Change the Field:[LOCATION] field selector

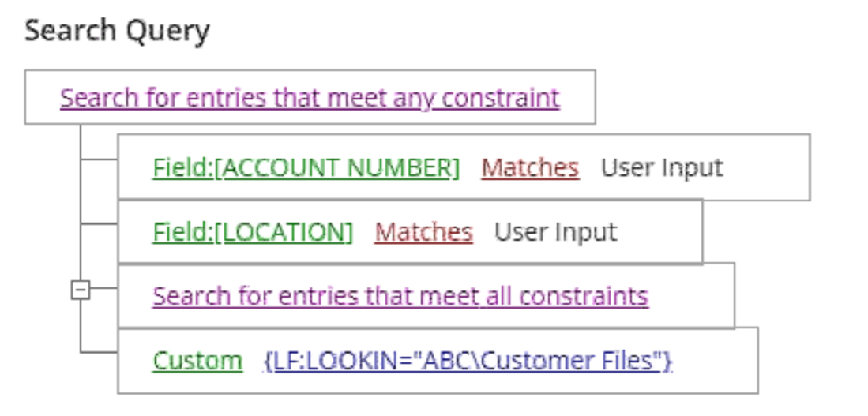253,232
